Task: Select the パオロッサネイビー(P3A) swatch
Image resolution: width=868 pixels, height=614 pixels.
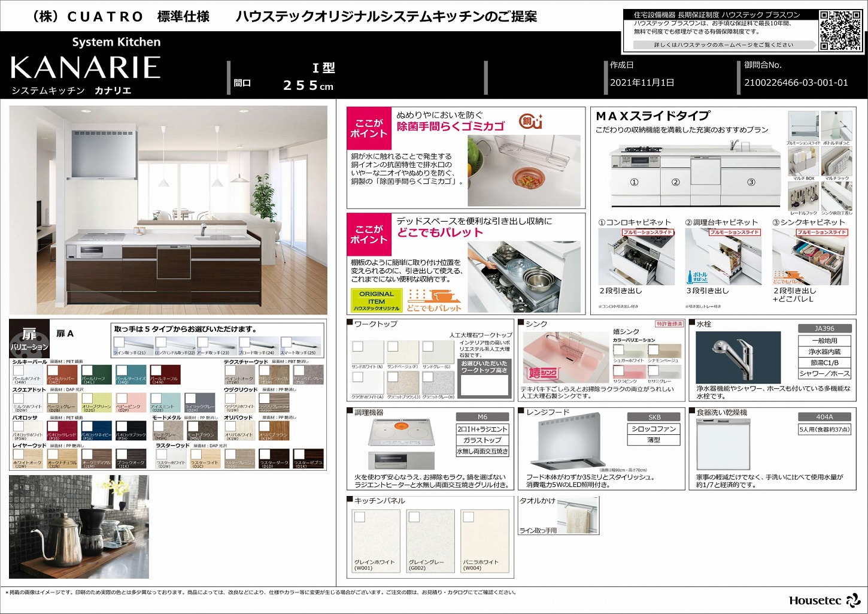Action: pos(96,431)
